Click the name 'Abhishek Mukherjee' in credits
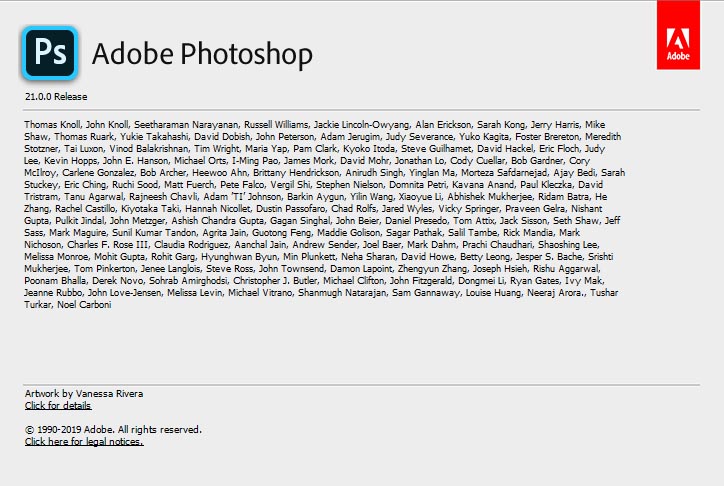The width and height of the screenshot is (724, 486). 489,197
